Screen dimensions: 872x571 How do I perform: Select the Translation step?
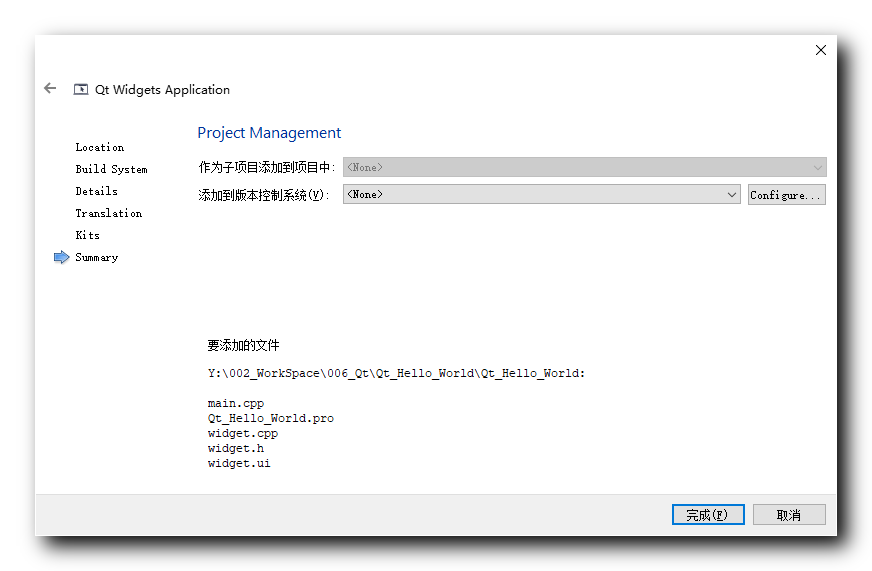[108, 213]
